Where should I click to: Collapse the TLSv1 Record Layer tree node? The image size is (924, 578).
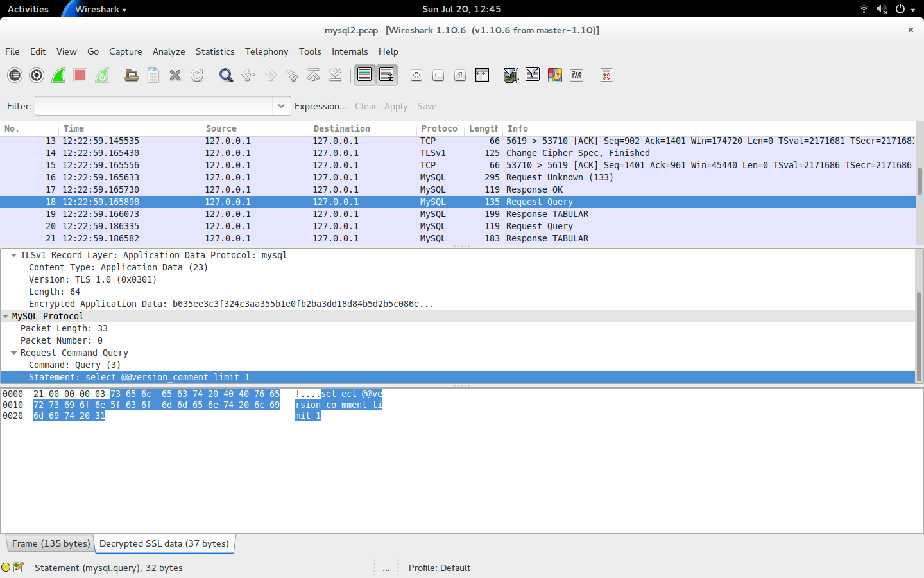coord(13,255)
